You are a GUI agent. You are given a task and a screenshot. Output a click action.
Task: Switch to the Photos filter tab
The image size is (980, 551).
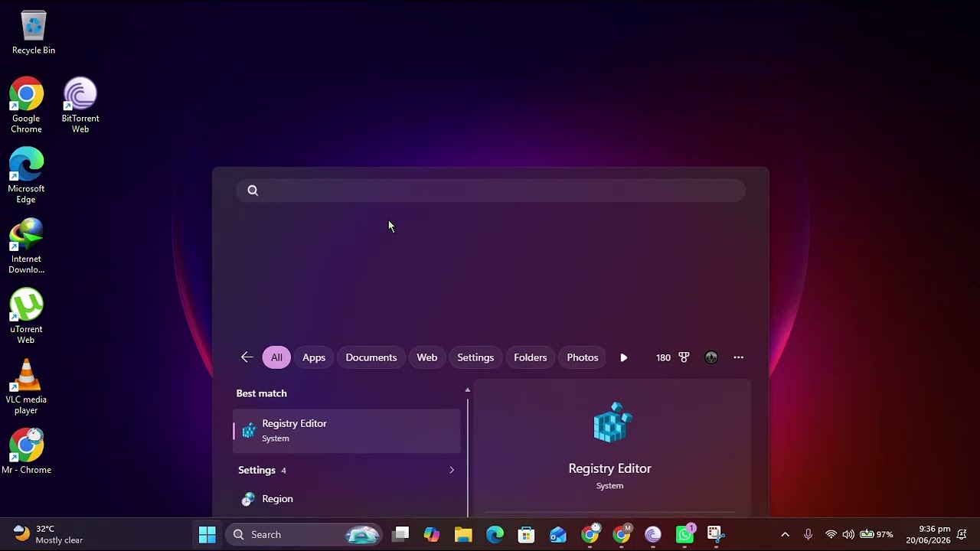coord(583,357)
